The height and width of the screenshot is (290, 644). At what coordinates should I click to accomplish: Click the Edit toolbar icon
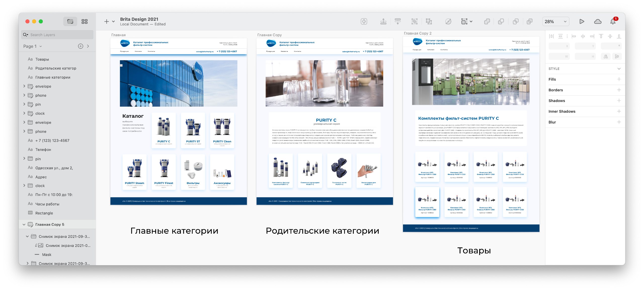(x=448, y=22)
